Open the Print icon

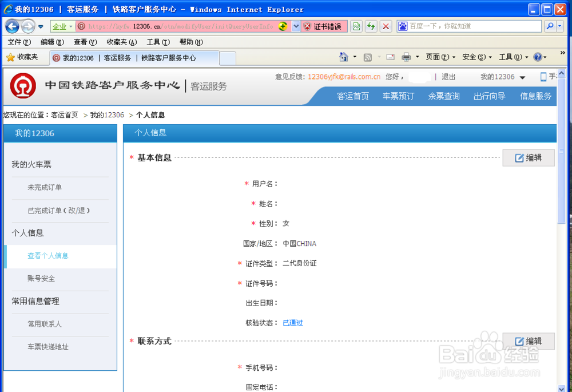tap(407, 57)
